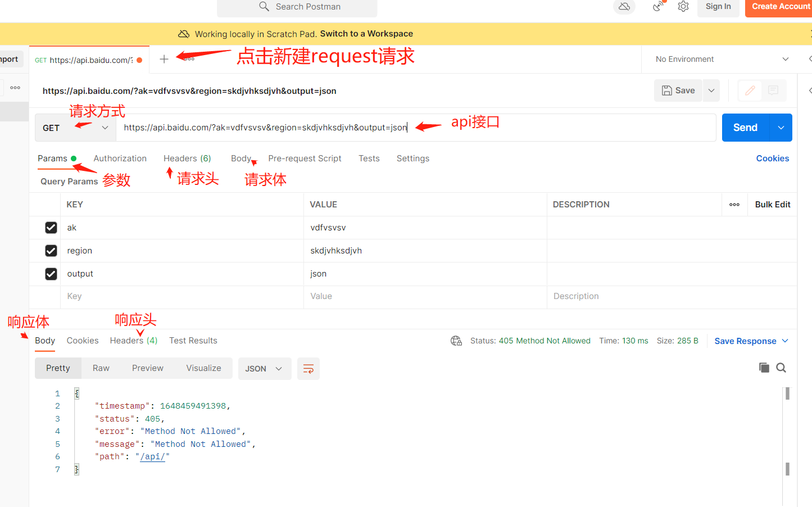Switch to Raw response view
This screenshot has height=507, width=812.
tap(101, 368)
